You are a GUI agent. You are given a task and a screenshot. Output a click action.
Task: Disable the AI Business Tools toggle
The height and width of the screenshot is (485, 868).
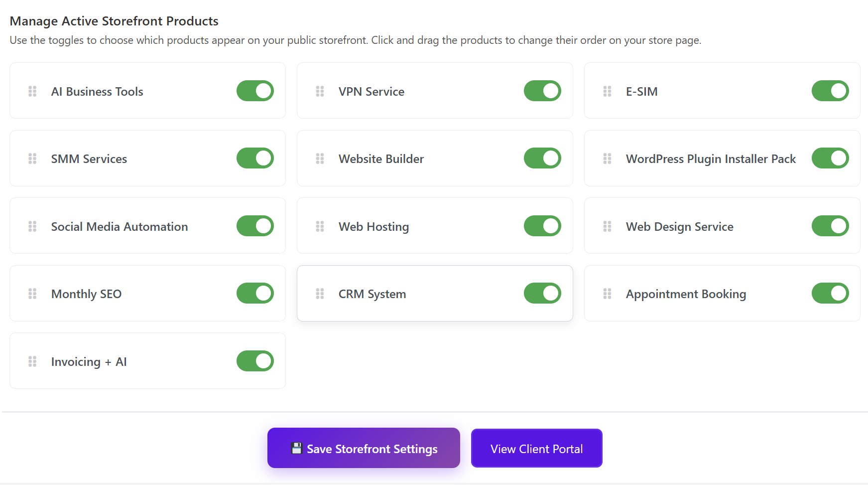tap(255, 91)
